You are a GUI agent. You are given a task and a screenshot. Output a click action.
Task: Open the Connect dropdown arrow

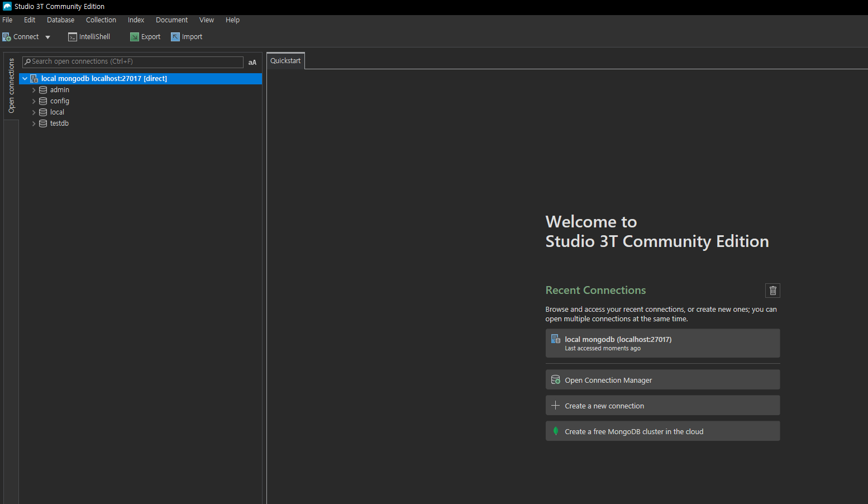click(x=47, y=37)
